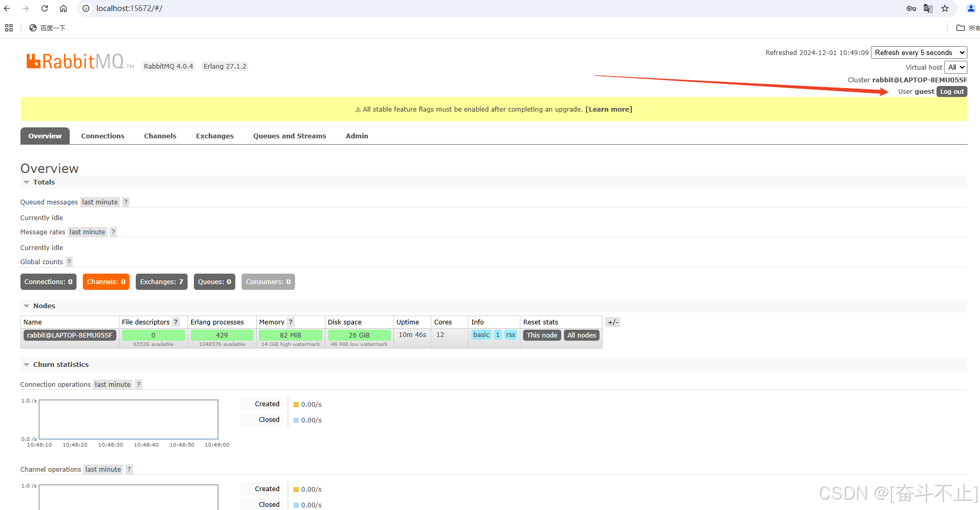Go back using browser back arrow
980x510 pixels.
[7, 8]
